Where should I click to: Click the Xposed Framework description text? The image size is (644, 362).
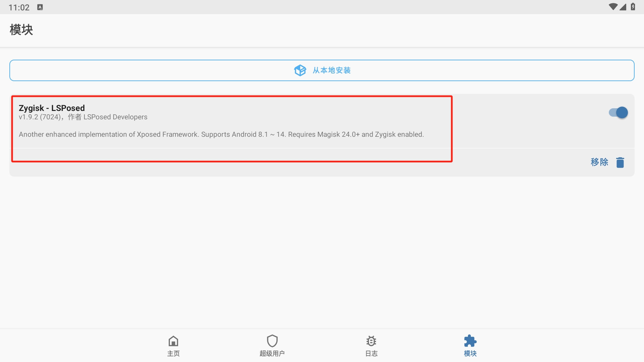click(221, 134)
